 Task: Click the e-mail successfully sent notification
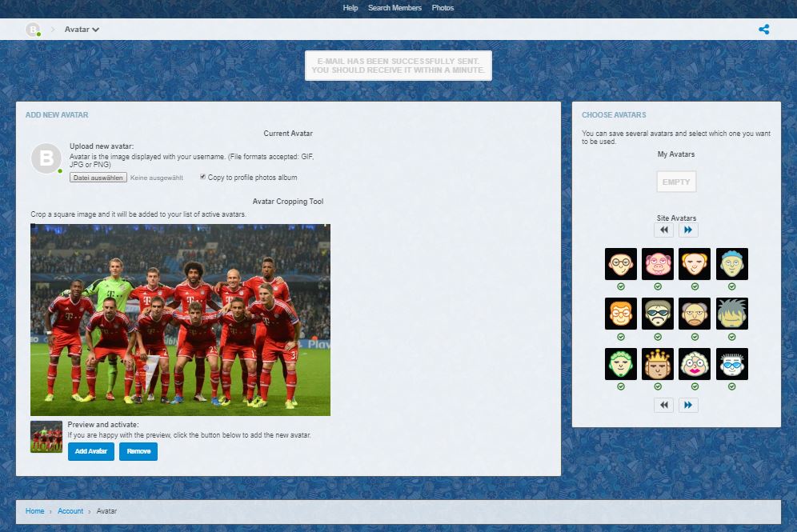(398, 66)
